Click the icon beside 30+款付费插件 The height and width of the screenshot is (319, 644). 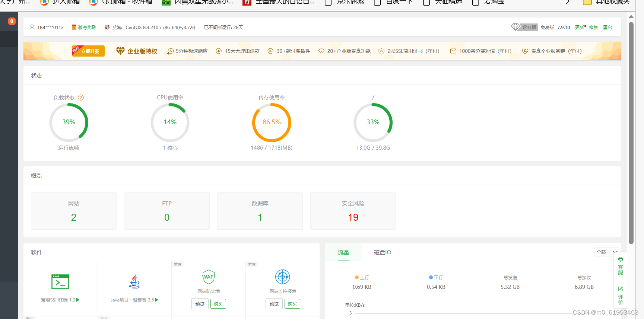point(270,51)
